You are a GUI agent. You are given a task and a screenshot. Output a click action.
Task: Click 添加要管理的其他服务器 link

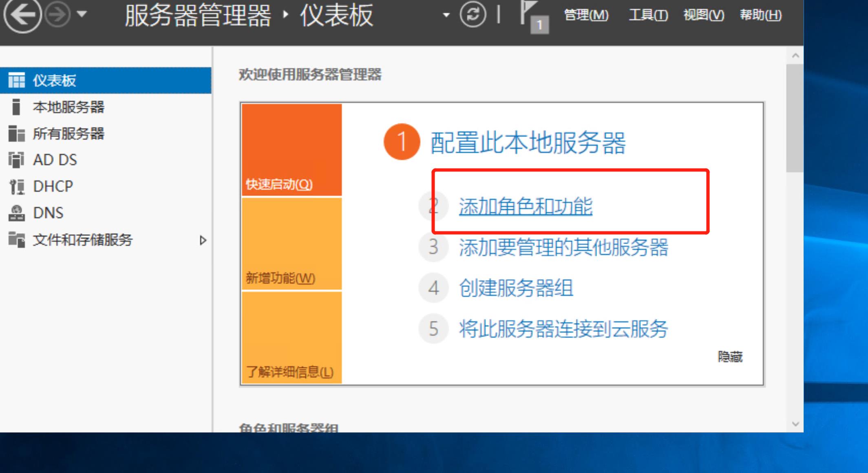(563, 247)
